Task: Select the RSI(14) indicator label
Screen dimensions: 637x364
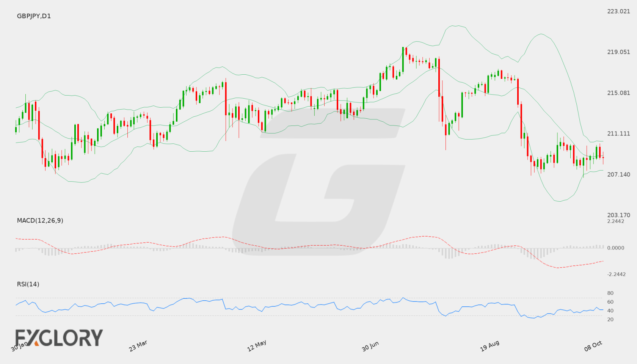Action: pos(28,284)
